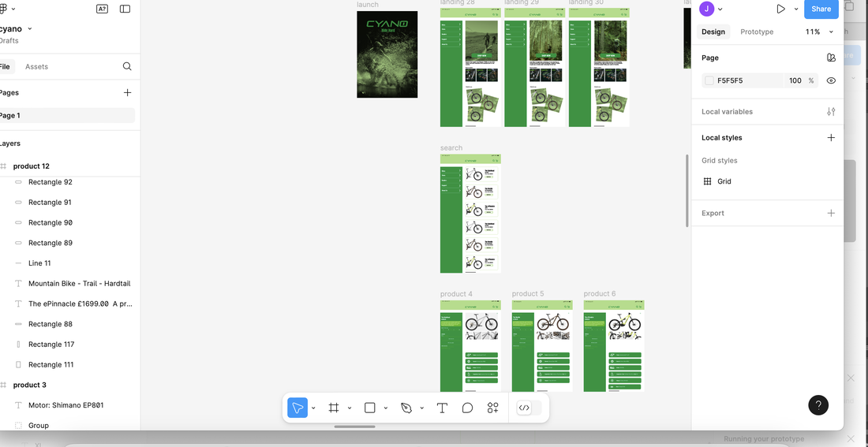The width and height of the screenshot is (868, 447).
Task: Toggle page background visibility eye
Action: click(831, 80)
